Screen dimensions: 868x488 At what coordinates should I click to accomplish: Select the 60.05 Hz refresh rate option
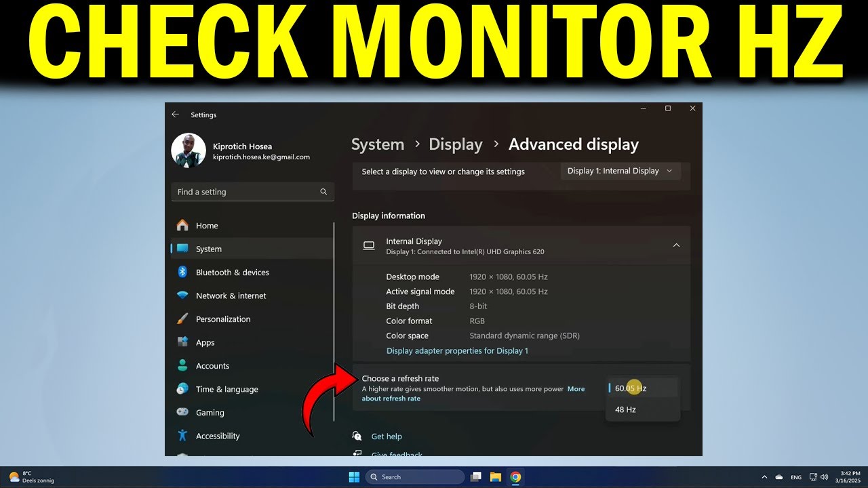[642, 388]
